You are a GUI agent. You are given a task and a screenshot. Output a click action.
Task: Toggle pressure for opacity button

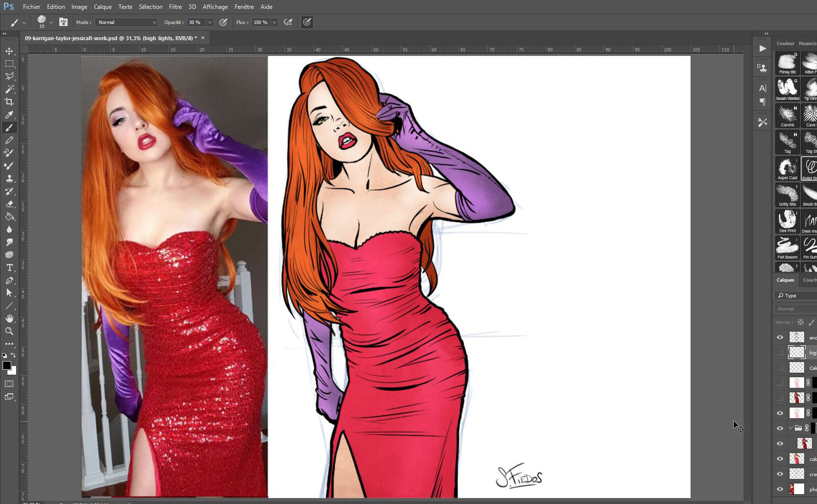coord(223,22)
